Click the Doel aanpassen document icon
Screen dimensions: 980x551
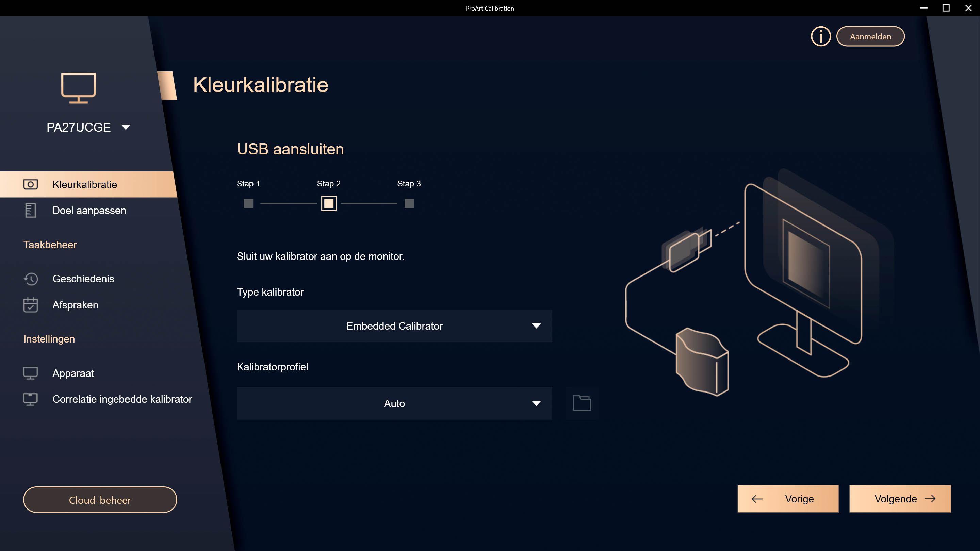[30, 210]
